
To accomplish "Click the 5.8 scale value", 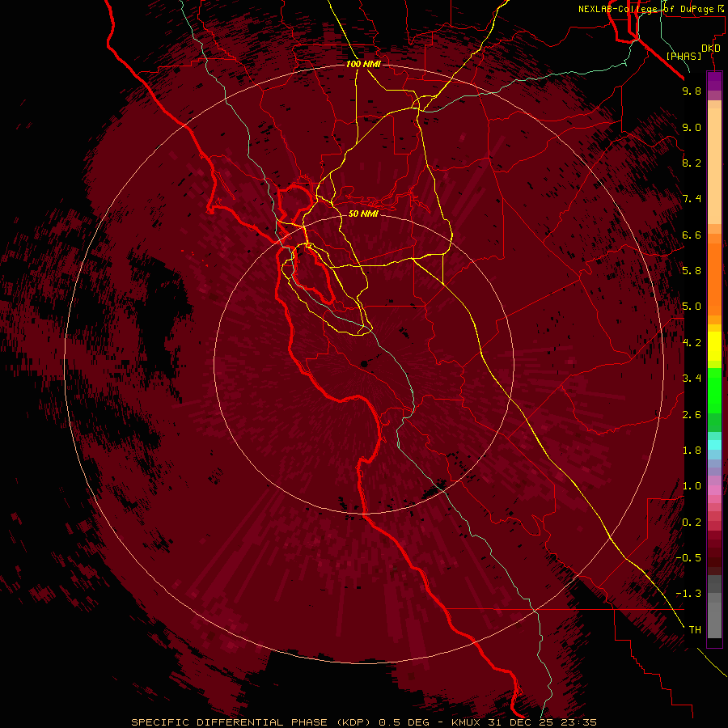I will tap(692, 271).
